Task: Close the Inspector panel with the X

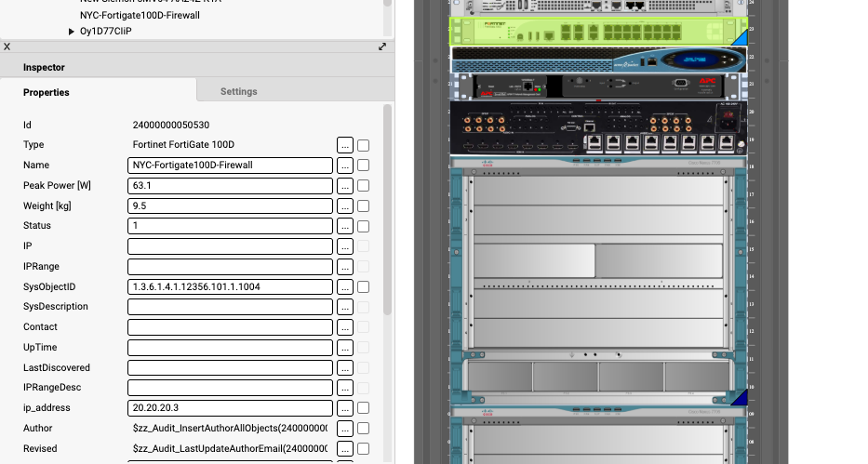Action: 7,46
